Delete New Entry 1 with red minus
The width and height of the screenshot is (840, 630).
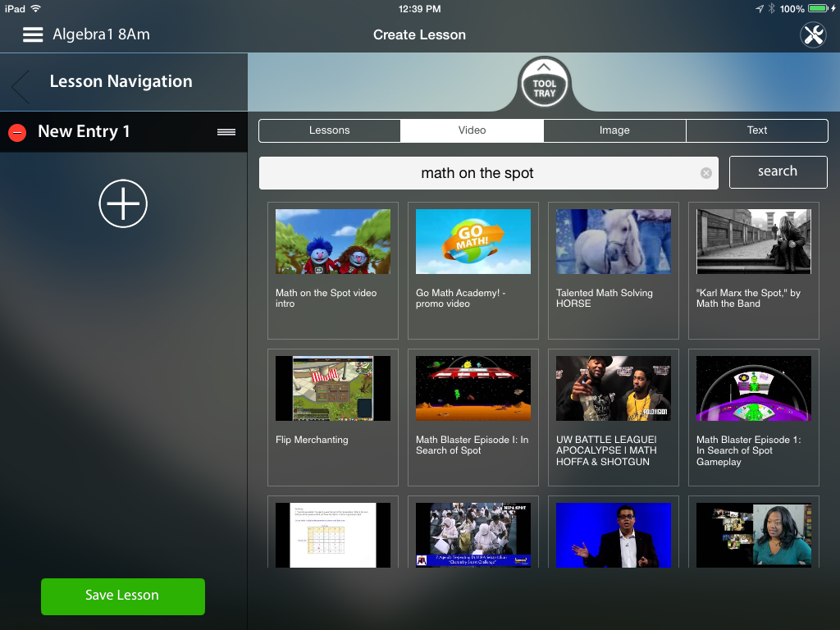click(x=17, y=132)
